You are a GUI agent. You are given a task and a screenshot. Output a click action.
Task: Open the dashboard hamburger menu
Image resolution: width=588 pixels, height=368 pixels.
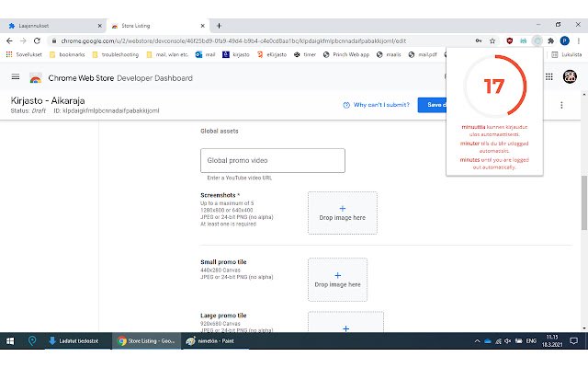16,77
